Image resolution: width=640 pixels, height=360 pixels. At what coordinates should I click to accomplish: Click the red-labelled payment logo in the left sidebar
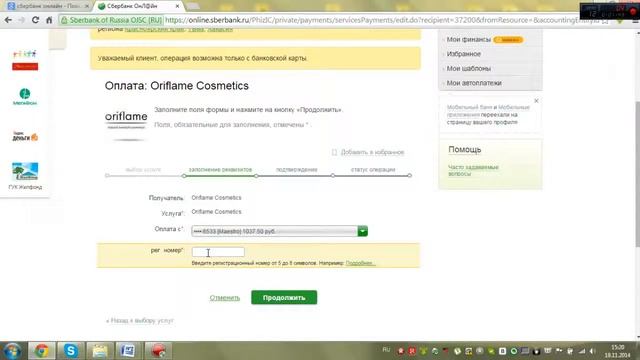[x=25, y=60]
